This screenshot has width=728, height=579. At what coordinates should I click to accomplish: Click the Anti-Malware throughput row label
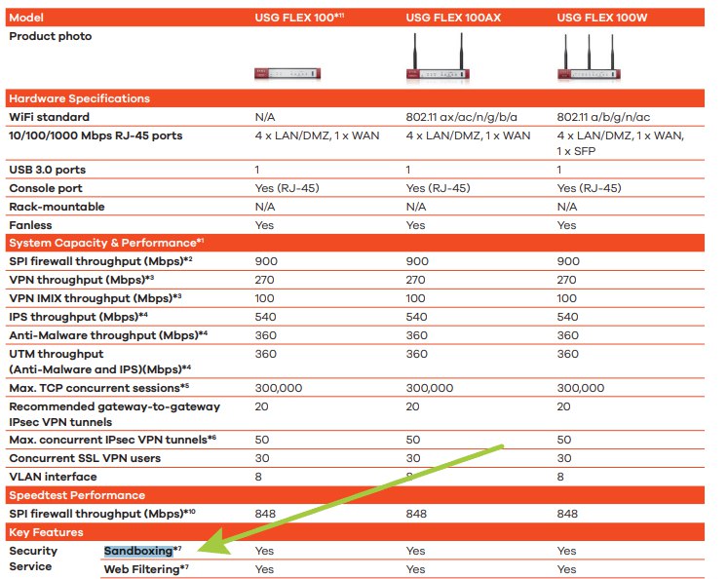click(x=108, y=335)
